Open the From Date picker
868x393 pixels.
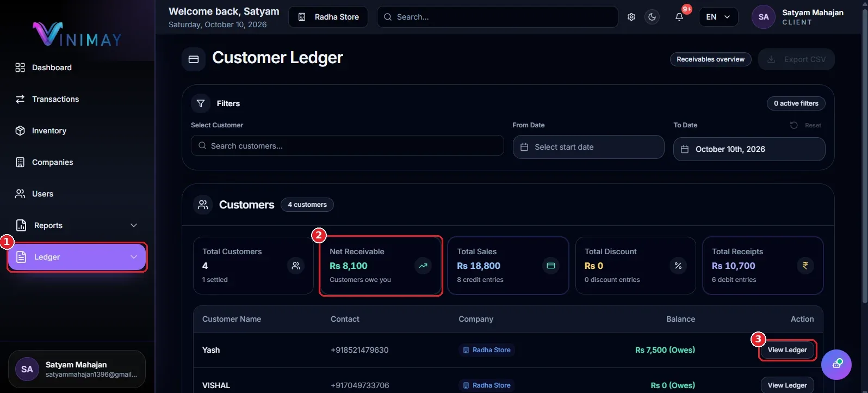588,147
